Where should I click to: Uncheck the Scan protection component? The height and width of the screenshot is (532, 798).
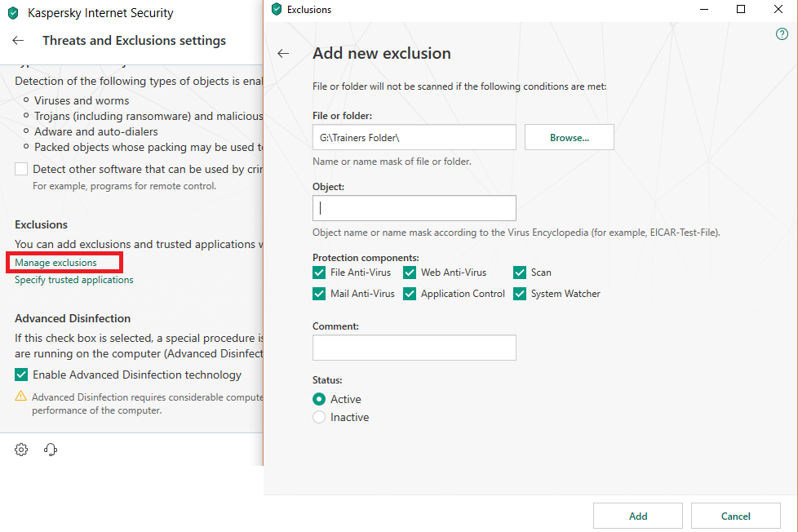[x=520, y=273]
